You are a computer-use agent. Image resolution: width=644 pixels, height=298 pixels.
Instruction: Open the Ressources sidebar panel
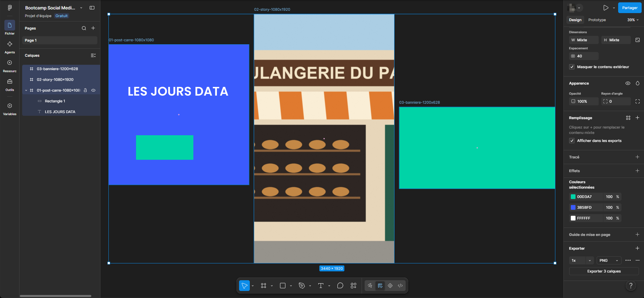point(10,66)
